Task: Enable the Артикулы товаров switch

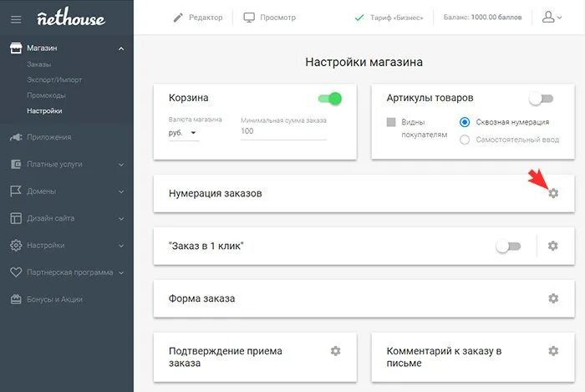Action: pos(541,99)
